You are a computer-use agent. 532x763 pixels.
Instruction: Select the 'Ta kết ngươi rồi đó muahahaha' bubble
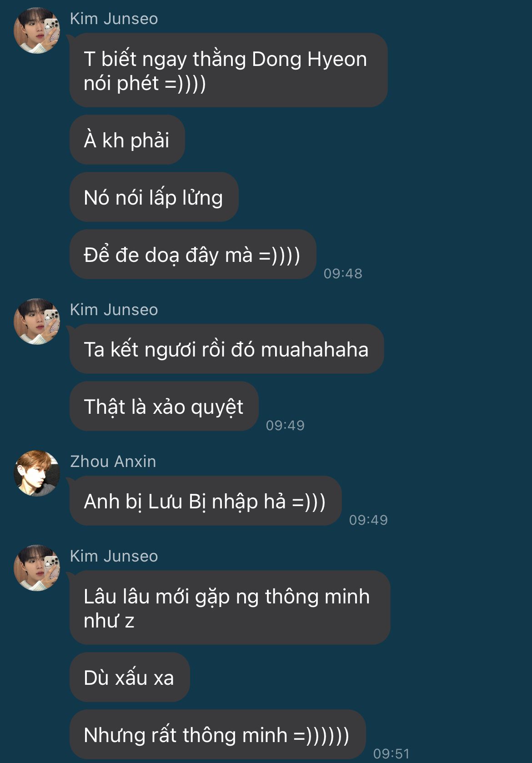click(227, 349)
